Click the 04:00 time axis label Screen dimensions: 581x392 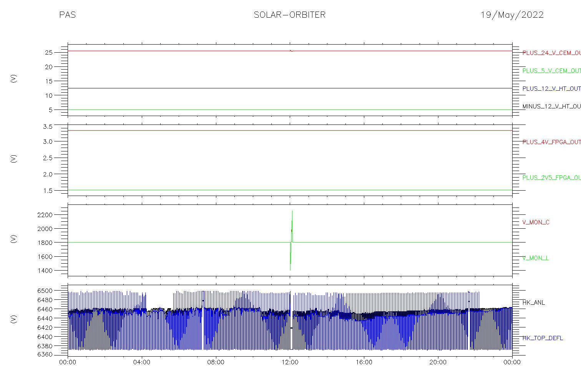tap(142, 362)
